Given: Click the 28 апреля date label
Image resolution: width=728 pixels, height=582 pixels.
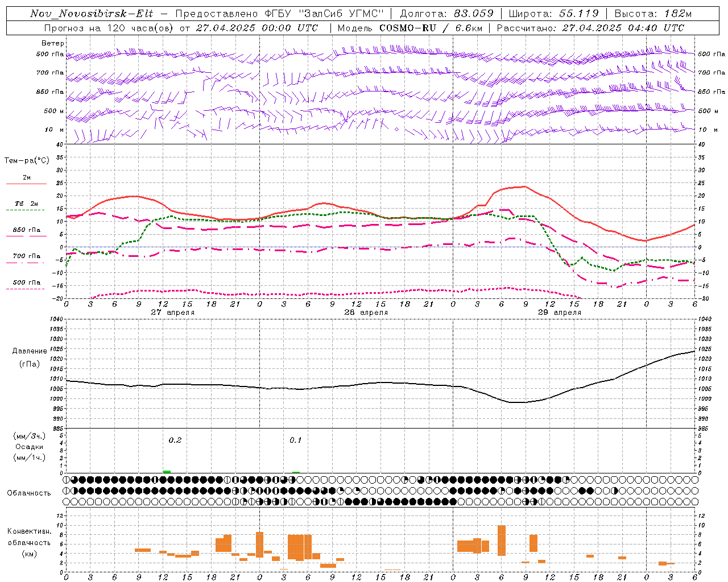Looking at the screenshot, I should pyautogui.click(x=366, y=313).
